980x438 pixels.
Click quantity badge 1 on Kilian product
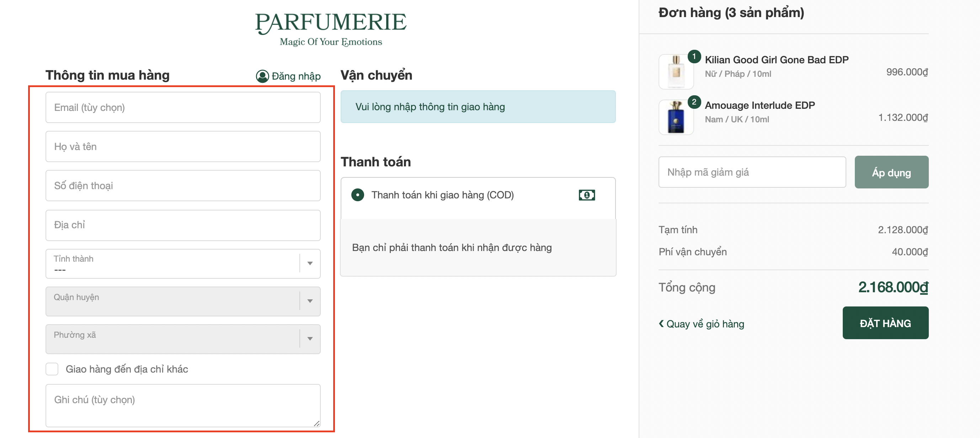[694, 57]
